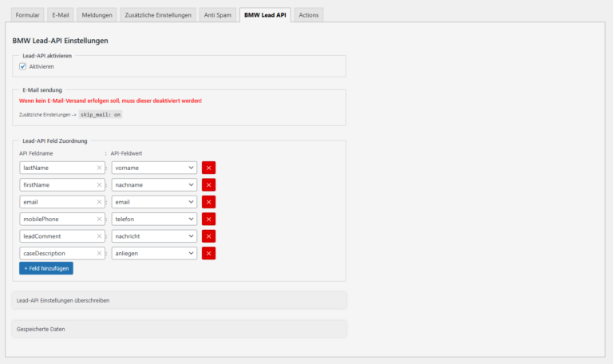Clear the lastName input with its X

(99, 168)
